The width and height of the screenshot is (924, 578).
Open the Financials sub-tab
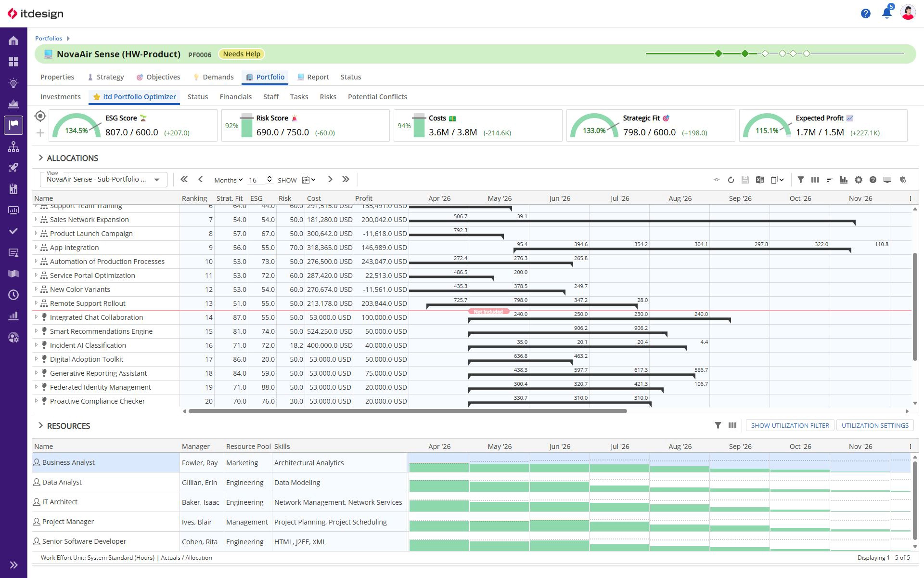236,97
